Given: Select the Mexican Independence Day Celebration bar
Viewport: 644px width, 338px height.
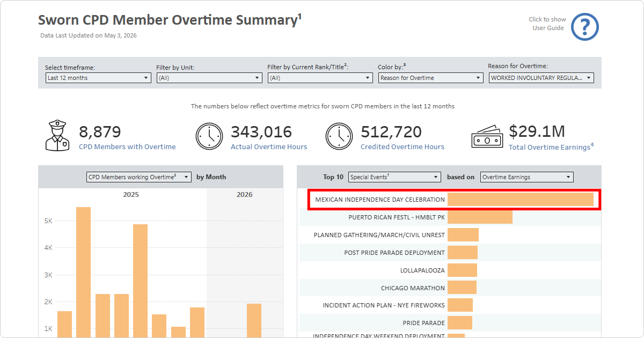Looking at the screenshot, I should tap(521, 200).
